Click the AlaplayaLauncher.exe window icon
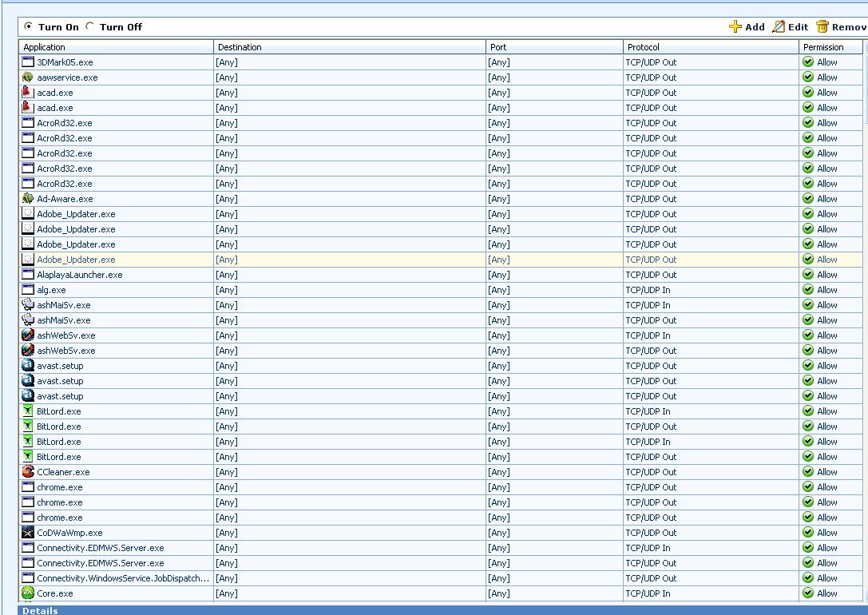868x615 pixels. point(28,274)
